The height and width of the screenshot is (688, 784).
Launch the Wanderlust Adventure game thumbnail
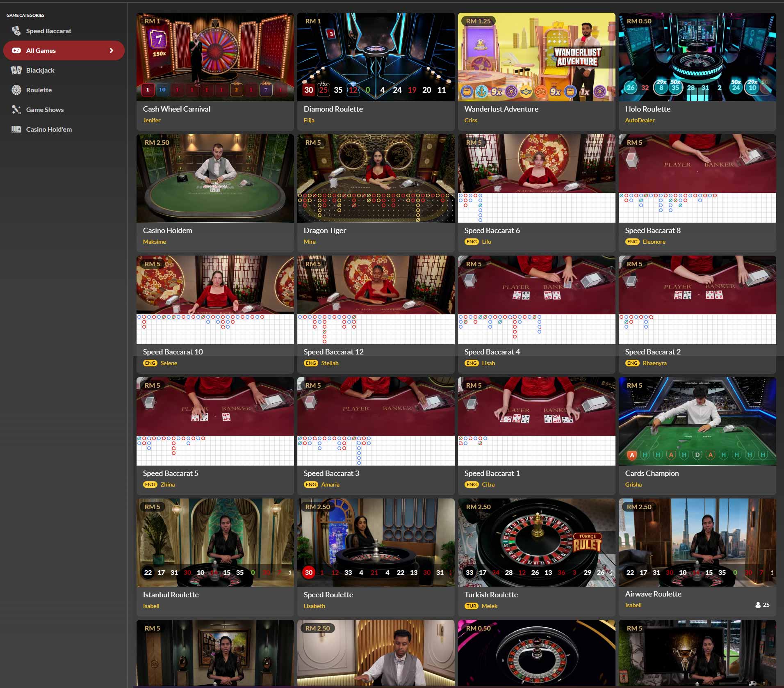(x=536, y=57)
